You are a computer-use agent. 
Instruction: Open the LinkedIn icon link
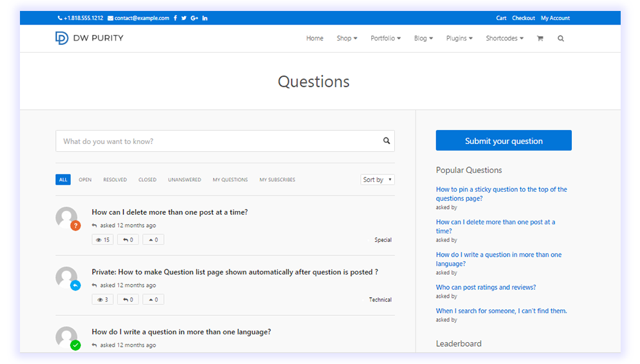tap(205, 18)
